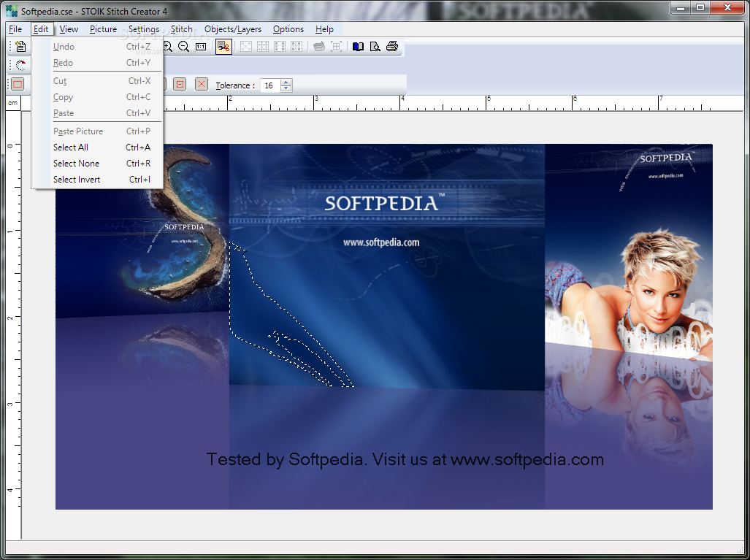Maximize the STOIK Stitch Creator window

click(x=700, y=7)
